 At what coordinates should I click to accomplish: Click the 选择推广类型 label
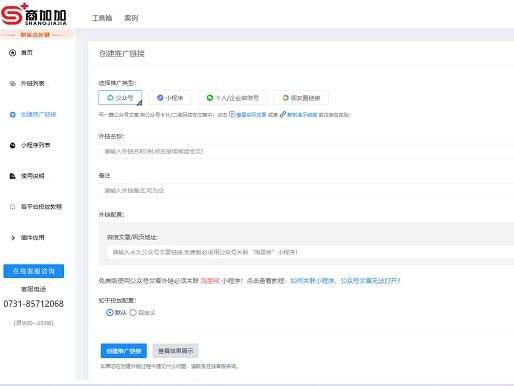[x=117, y=83]
